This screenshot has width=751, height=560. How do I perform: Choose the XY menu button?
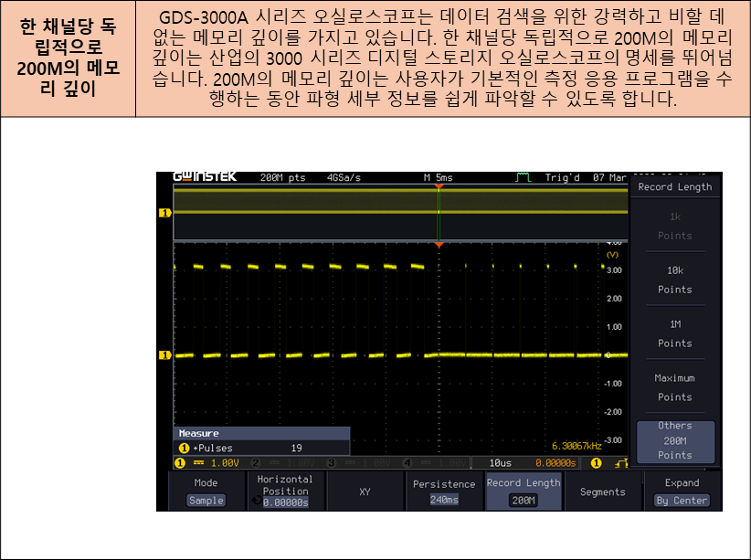tap(365, 491)
